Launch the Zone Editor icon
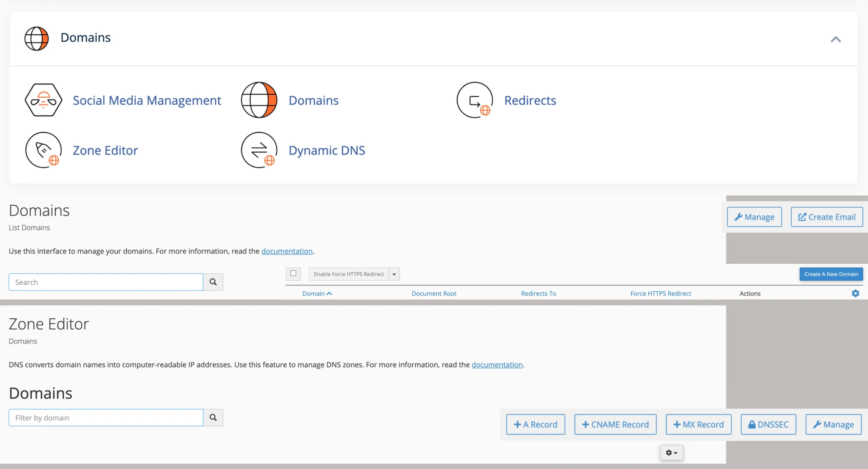Viewport: 868px width, 469px height. pyautogui.click(x=43, y=150)
